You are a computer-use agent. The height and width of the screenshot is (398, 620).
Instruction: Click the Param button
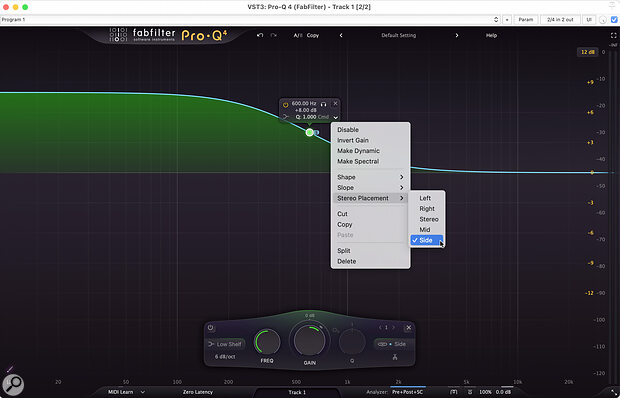click(526, 19)
